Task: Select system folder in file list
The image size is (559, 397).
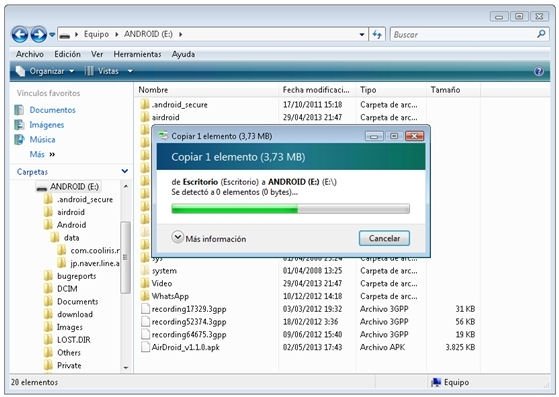Action: pos(164,271)
